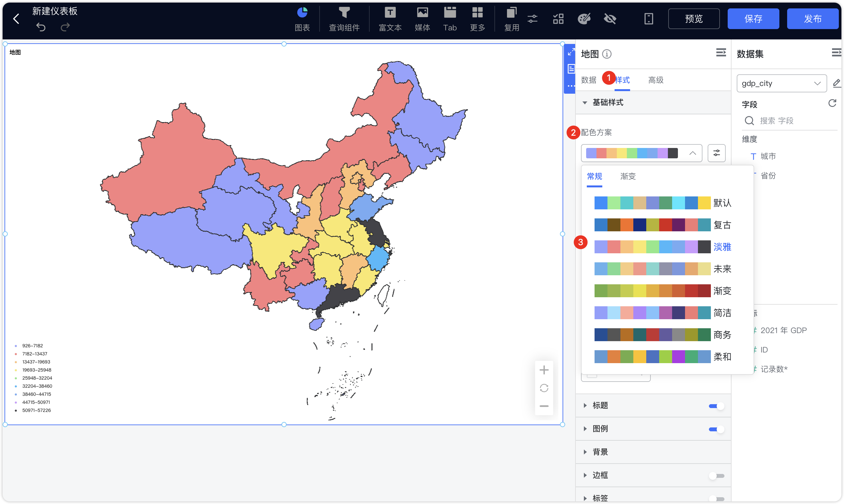Click the layout grid icon in toolbar
This screenshot has height=504, width=844.
tap(558, 19)
